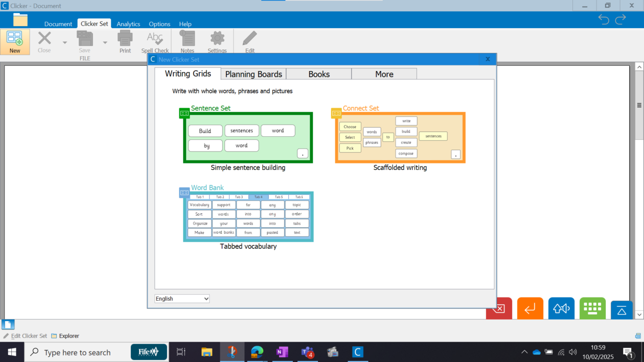Click Edit Clicker Set in status bar
This screenshot has height=362, width=644.
(25, 336)
